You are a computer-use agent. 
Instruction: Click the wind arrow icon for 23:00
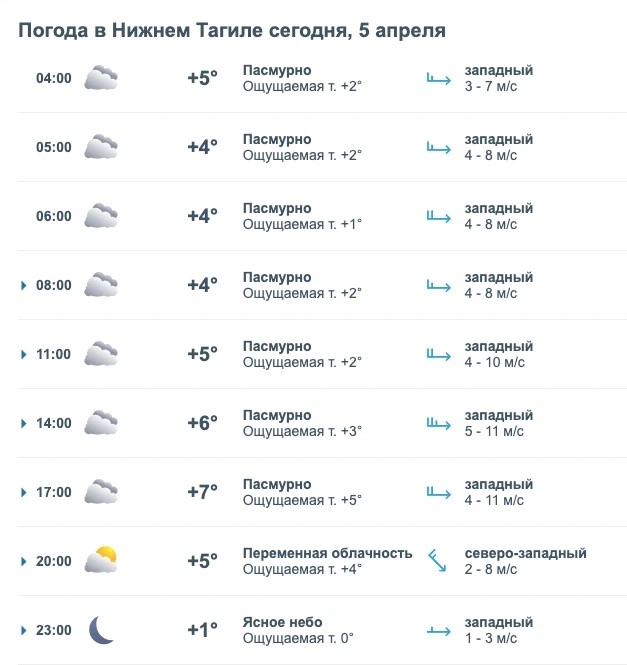[439, 630]
